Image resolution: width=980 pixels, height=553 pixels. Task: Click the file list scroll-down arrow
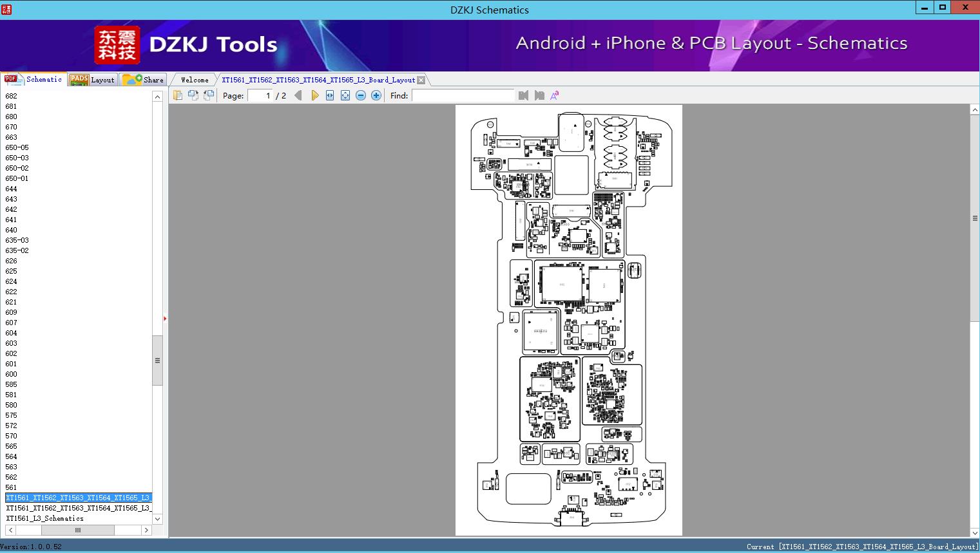(x=157, y=518)
